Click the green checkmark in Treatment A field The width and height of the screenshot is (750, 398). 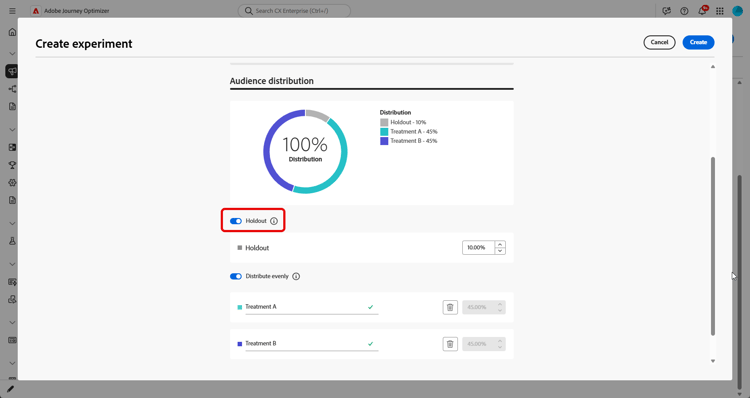pyautogui.click(x=370, y=307)
